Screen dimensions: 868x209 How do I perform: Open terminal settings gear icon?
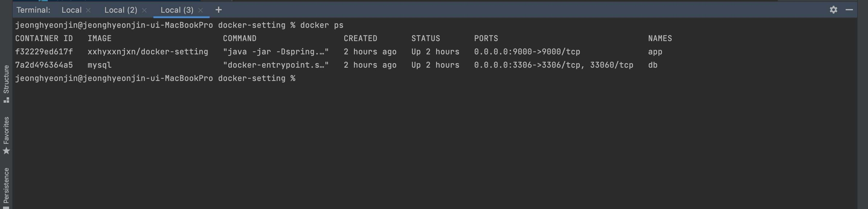click(833, 10)
